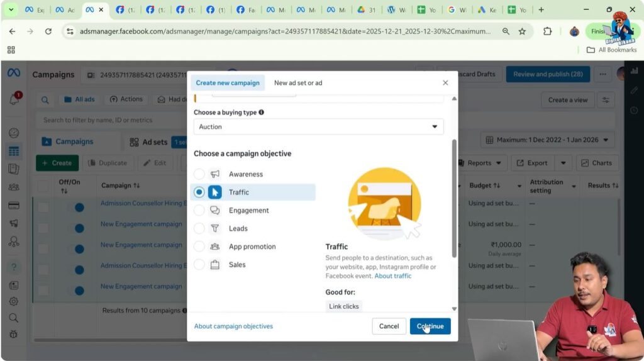
Task: Select the Awareness objective radio button
Action: point(199,174)
